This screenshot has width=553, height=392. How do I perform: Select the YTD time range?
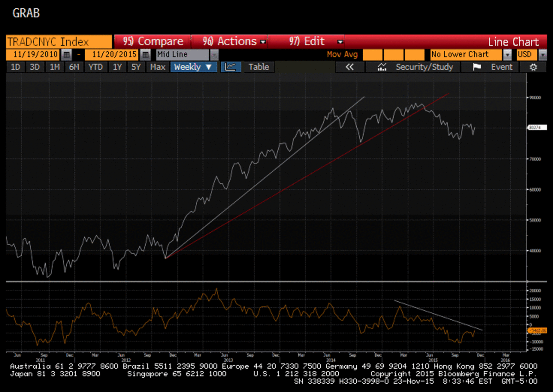point(95,67)
